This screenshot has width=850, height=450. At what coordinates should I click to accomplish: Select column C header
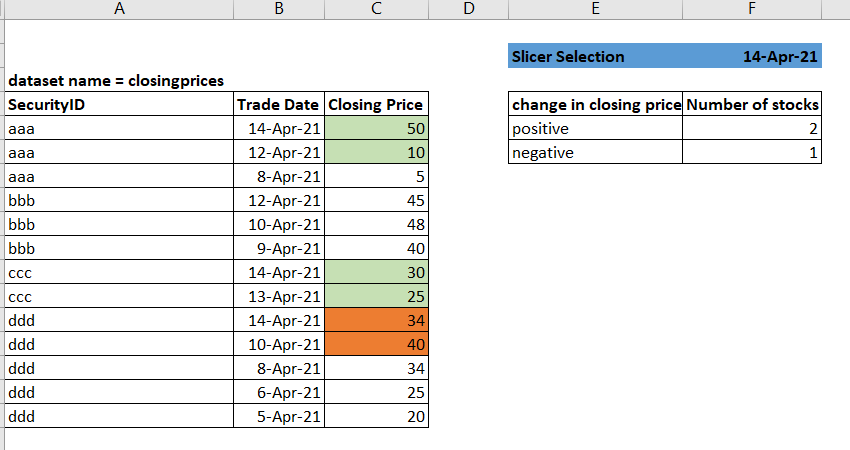coord(376,9)
